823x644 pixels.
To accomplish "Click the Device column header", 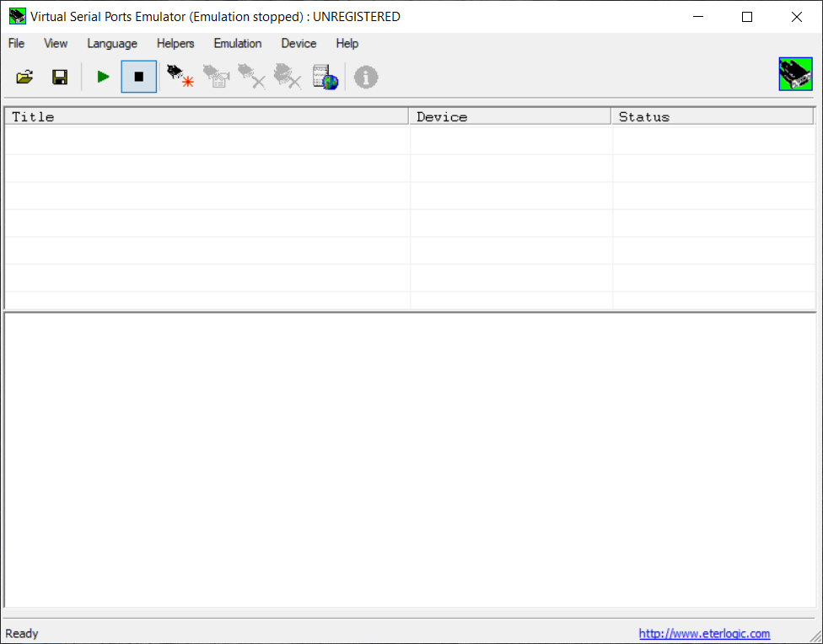I will point(509,116).
